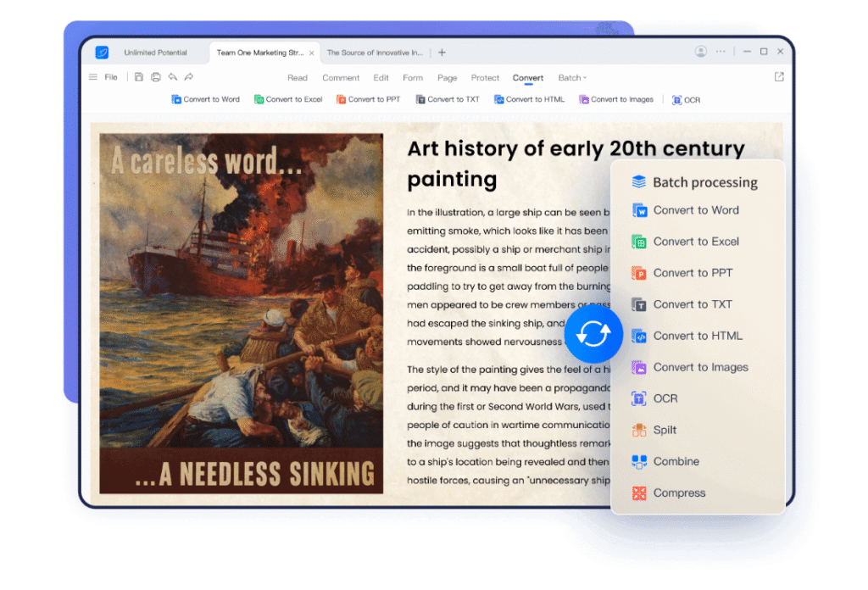Click the blue circular convert arrows button
Image resolution: width=868 pixels, height=590 pixels.
[x=593, y=334]
